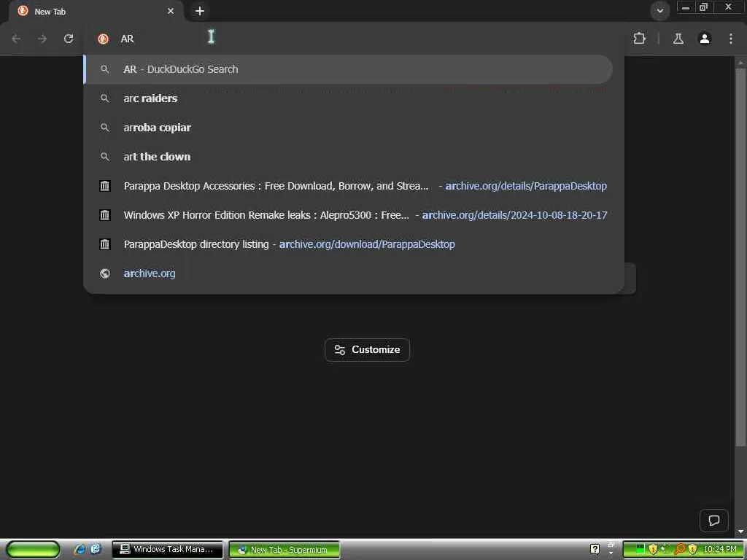
Task: Switch to Windows Task Manager taskbar button
Action: tap(167, 550)
